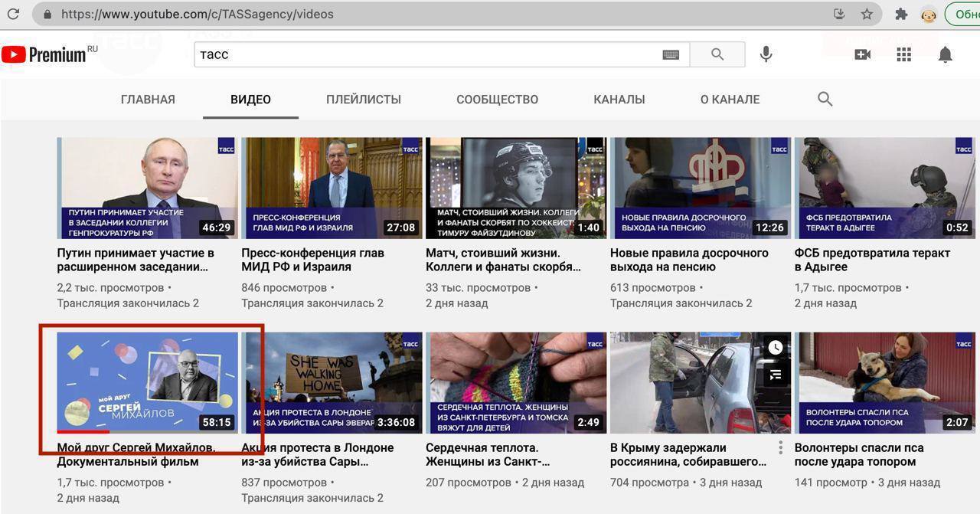
Task: Switch to the ГЛАВНАЯ tab
Action: (x=148, y=100)
